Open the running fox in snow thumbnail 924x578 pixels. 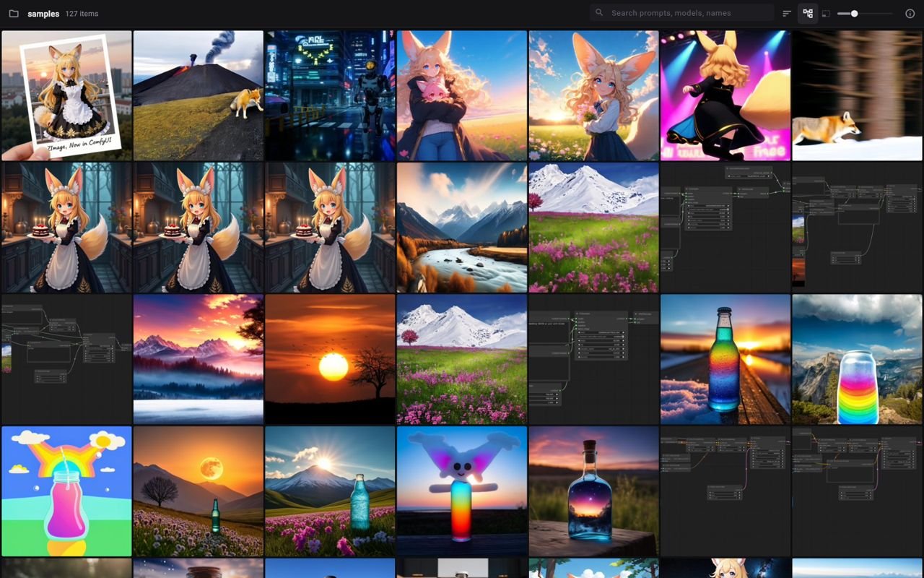(857, 95)
